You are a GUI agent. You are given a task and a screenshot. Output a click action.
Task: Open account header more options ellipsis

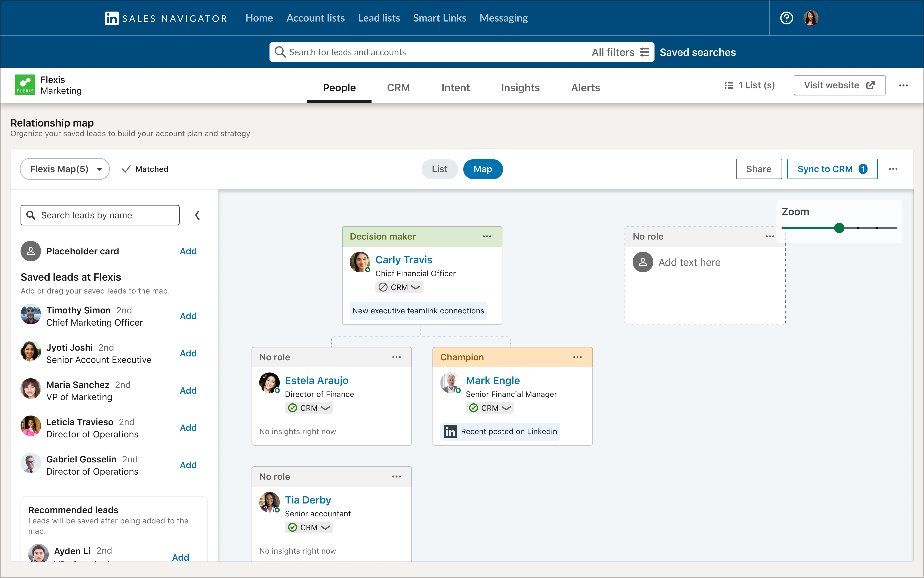[x=903, y=85]
